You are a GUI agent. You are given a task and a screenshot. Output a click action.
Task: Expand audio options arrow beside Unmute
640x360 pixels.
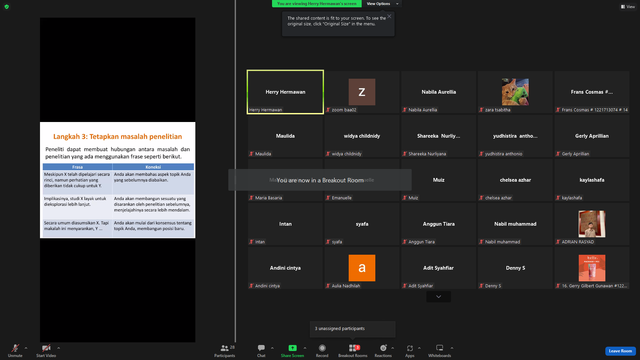coord(26,348)
